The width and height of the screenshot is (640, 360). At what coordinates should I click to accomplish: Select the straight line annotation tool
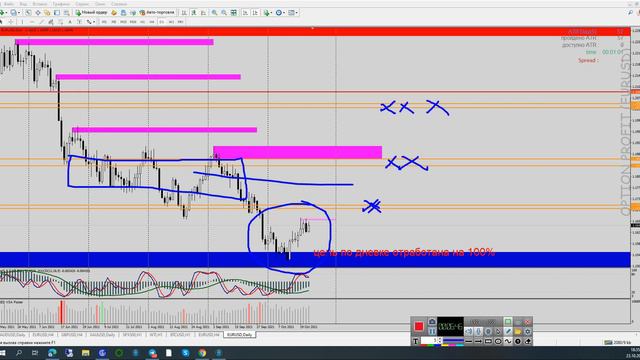click(x=469, y=341)
